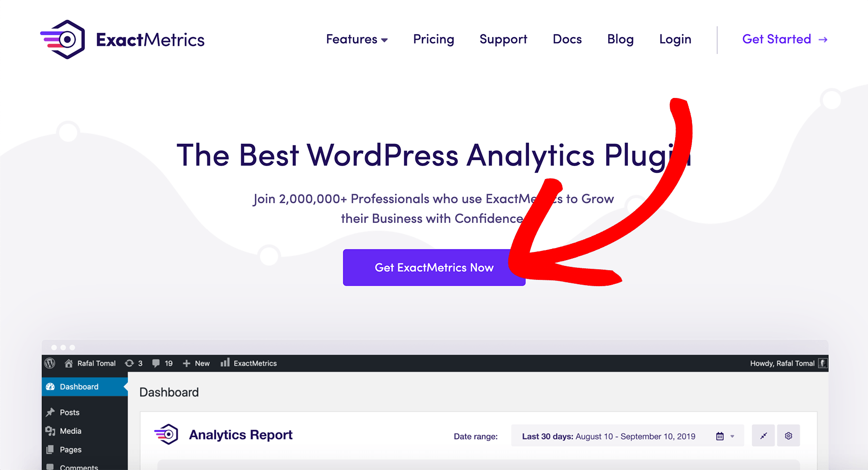Click the Posts pushpin icon
This screenshot has width=868, height=470.
(50, 412)
